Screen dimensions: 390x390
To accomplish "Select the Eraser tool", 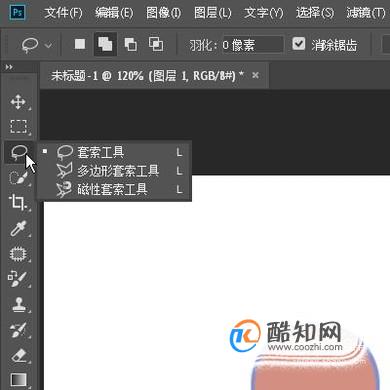I will click(x=19, y=355).
